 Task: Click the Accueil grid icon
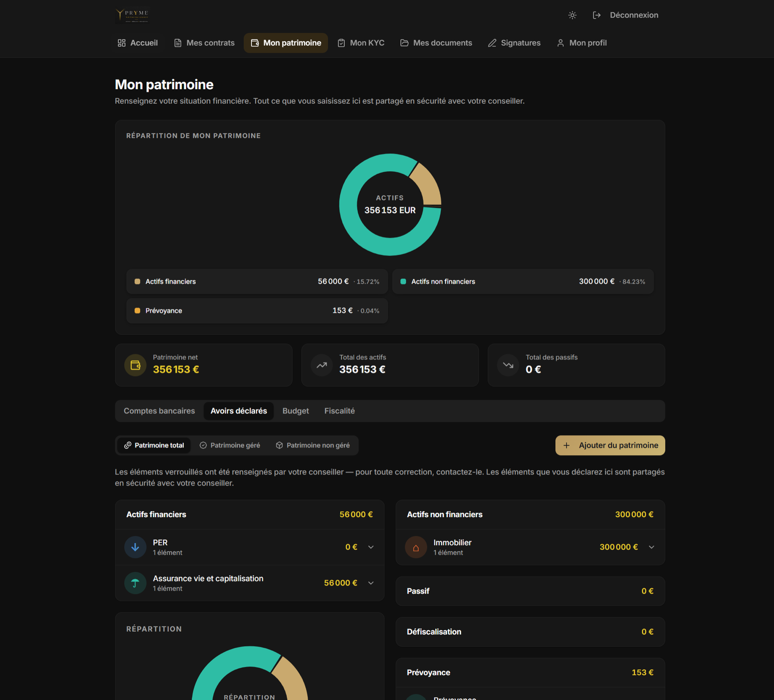click(122, 43)
